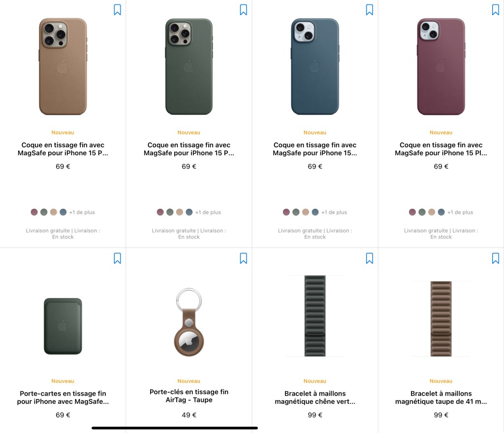Bookmark the mulberry iPhone 15 Plus case
504x433 pixels.
click(x=495, y=10)
